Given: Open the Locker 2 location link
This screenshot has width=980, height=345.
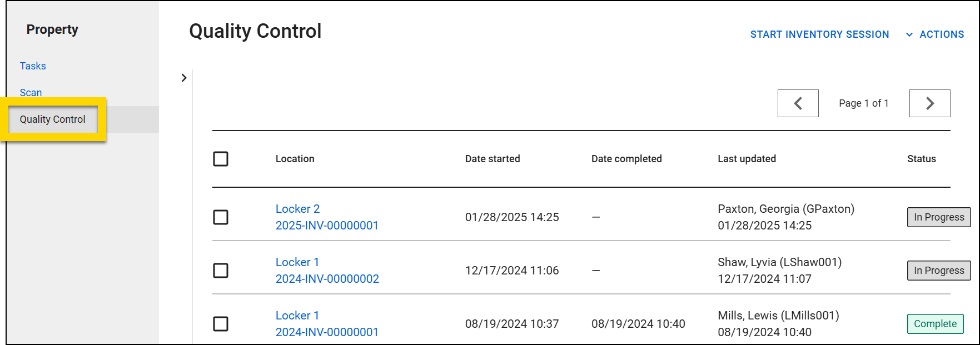Looking at the screenshot, I should [x=298, y=208].
